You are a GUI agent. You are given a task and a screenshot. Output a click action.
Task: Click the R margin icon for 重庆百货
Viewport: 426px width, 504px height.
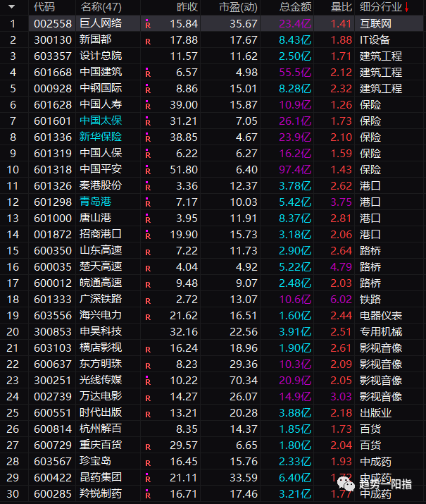(148, 447)
